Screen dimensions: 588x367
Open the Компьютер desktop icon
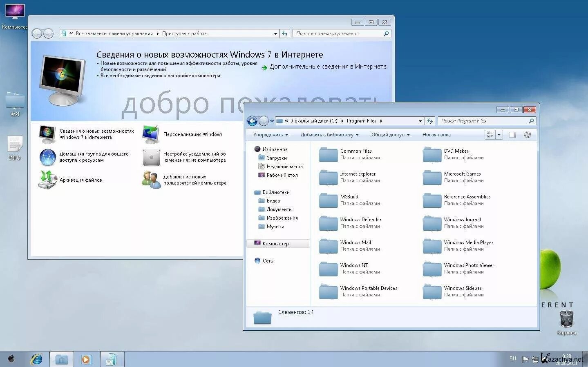click(x=15, y=16)
